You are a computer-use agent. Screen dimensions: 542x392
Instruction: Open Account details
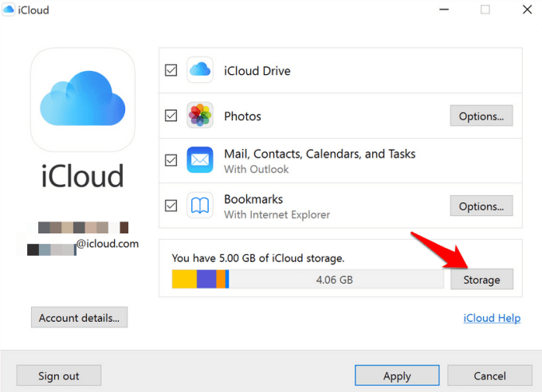click(79, 317)
